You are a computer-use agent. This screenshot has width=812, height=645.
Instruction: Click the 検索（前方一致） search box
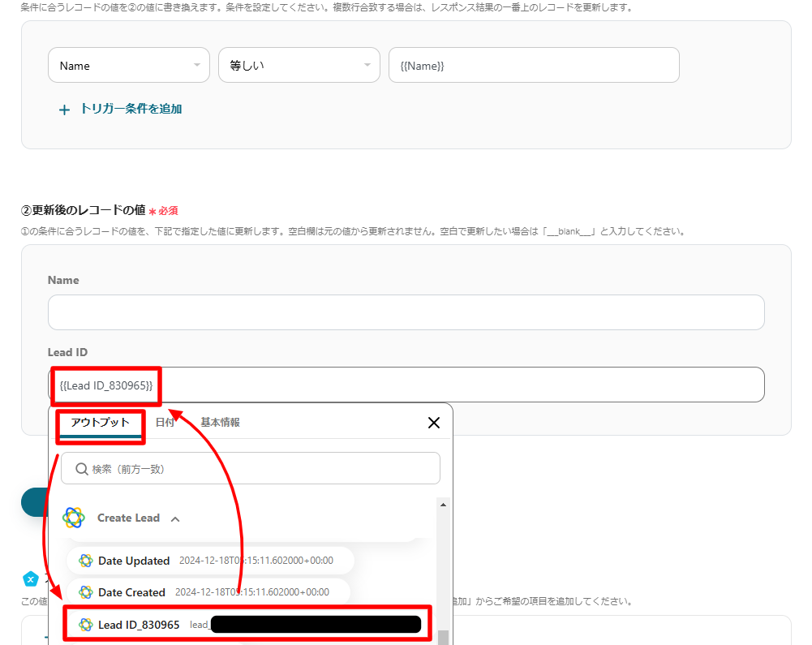[251, 468]
